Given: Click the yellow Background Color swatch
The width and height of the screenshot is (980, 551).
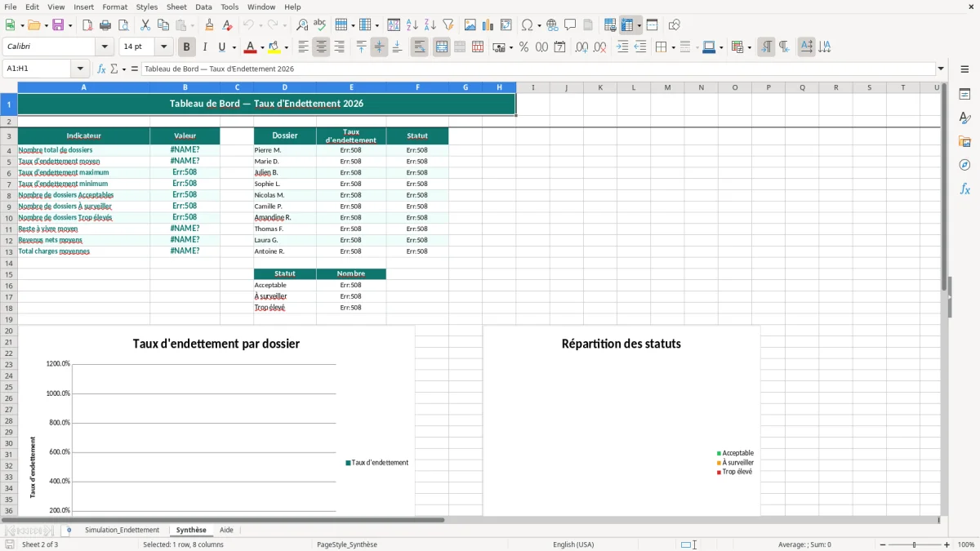Looking at the screenshot, I should point(275,47).
